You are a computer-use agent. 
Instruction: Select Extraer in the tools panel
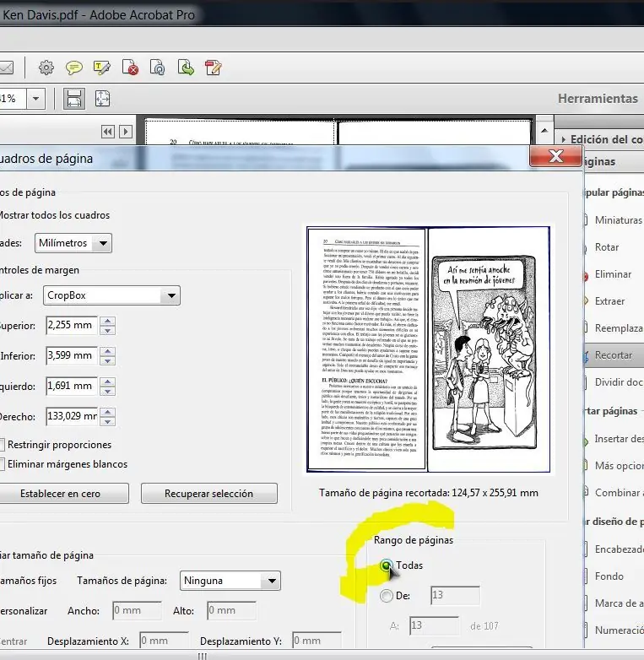point(609,301)
